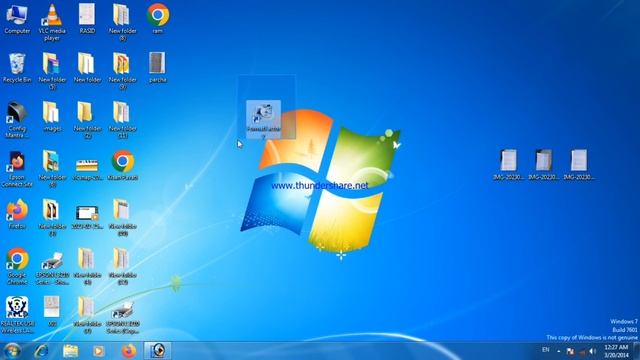Select the highlighted shortcut over the Windows logo
The width and height of the screenshot is (640, 360).
(x=264, y=120)
